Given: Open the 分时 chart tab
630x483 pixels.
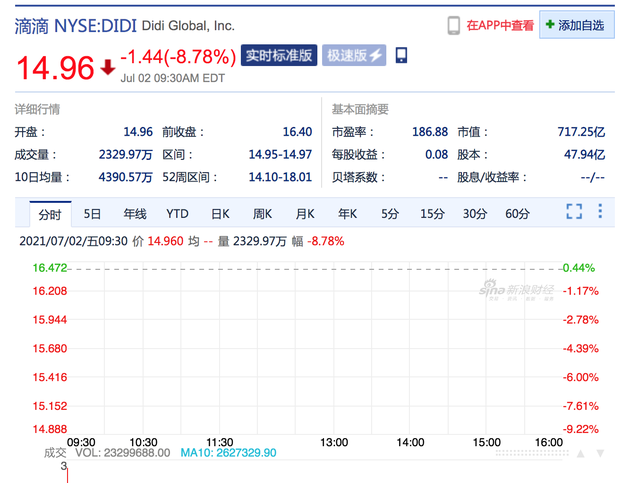Looking at the screenshot, I should [50, 214].
